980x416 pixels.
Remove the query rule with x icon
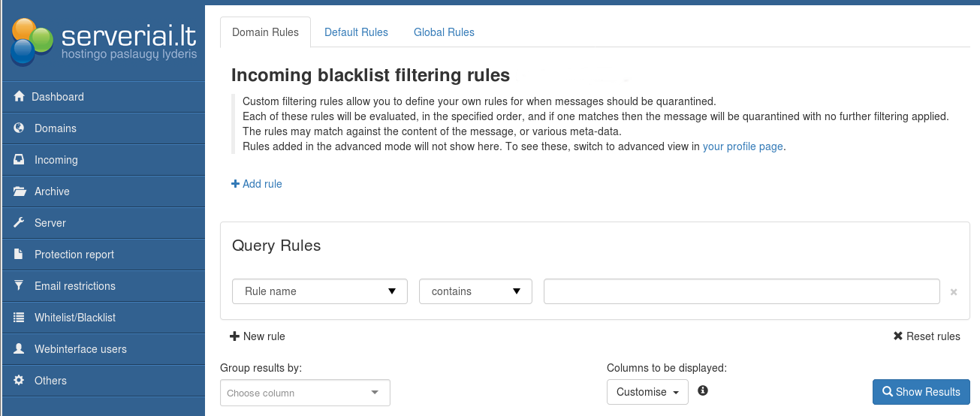954,292
